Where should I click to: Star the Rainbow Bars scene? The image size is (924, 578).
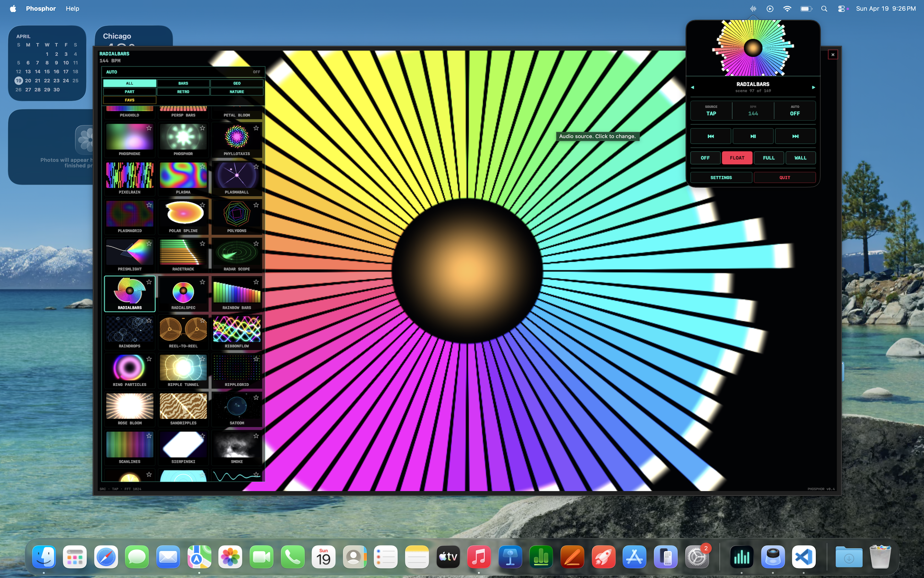coord(256,282)
